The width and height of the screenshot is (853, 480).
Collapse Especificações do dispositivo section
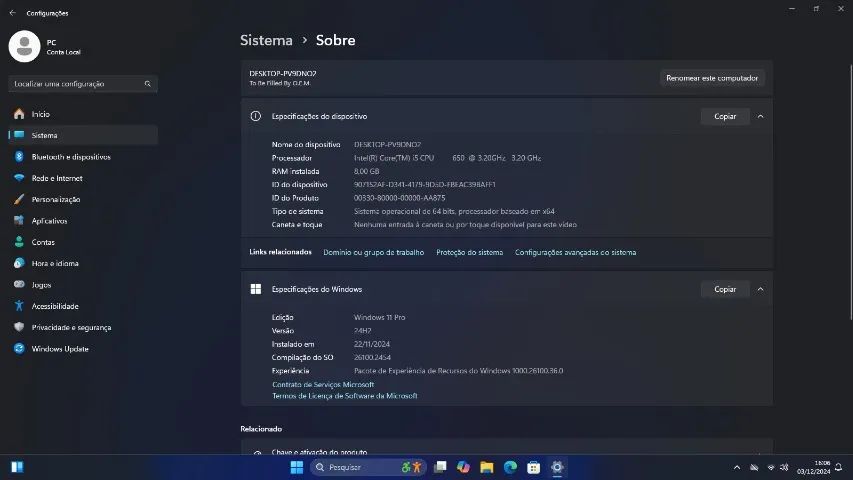tap(761, 116)
